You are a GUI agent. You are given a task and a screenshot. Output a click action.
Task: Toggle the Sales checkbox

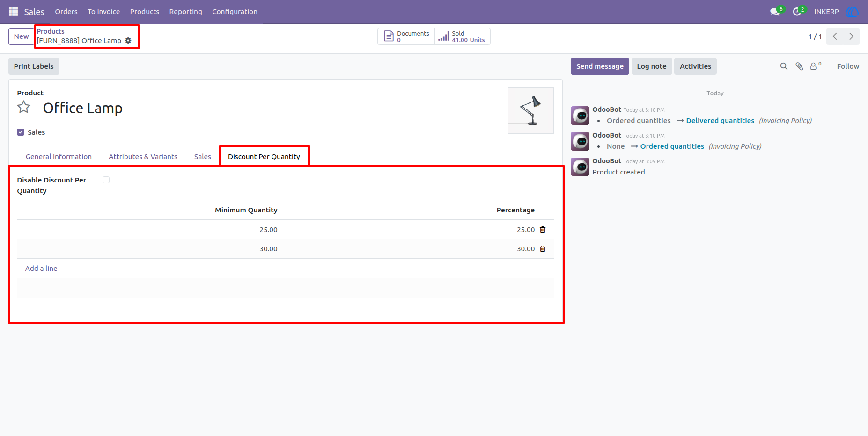click(x=21, y=132)
